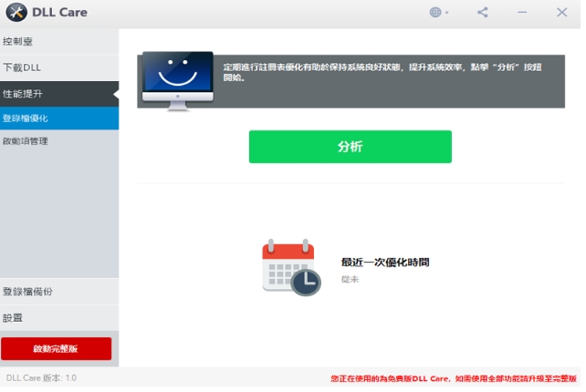The image size is (586, 392).
Task: Click the DLL Care wrench logo icon
Action: (16, 13)
